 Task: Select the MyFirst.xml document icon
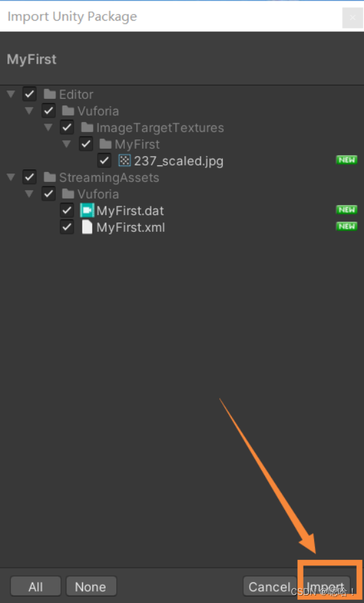point(87,227)
